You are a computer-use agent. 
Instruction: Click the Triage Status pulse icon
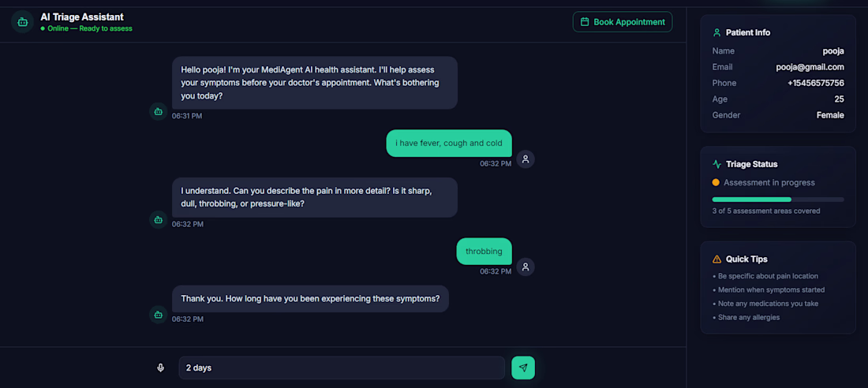tap(716, 164)
